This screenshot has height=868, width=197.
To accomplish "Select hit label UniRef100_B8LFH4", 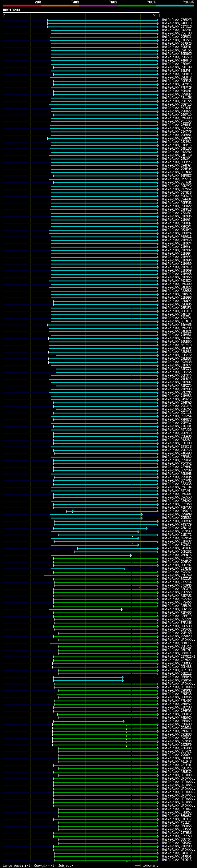I will click(x=177, y=71).
